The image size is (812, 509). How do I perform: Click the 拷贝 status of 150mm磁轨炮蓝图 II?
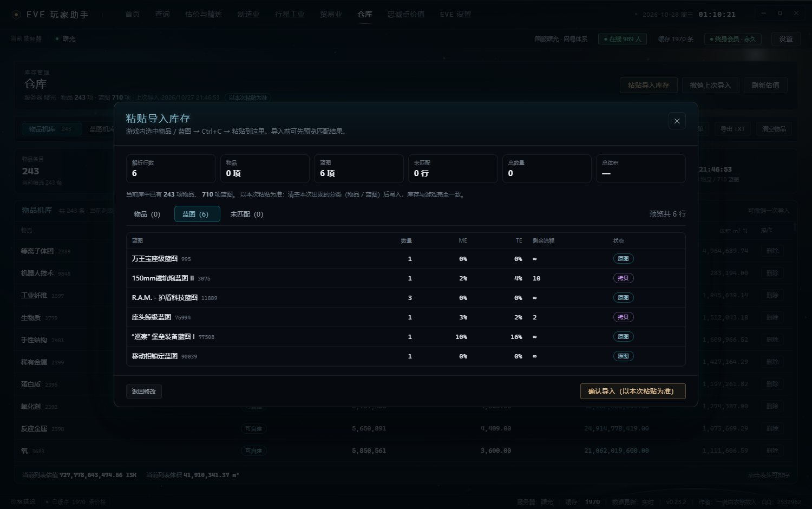point(623,278)
